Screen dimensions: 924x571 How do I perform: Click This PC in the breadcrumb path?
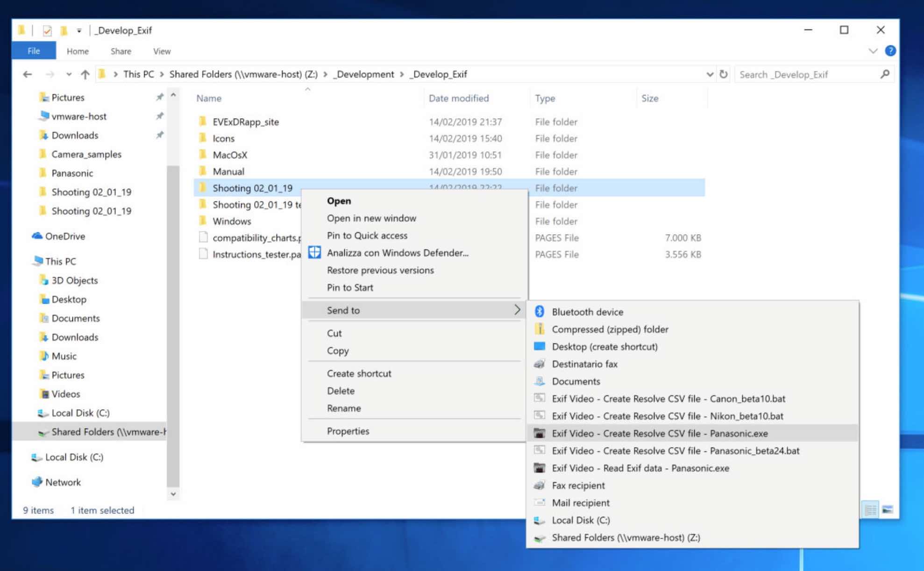coord(138,74)
